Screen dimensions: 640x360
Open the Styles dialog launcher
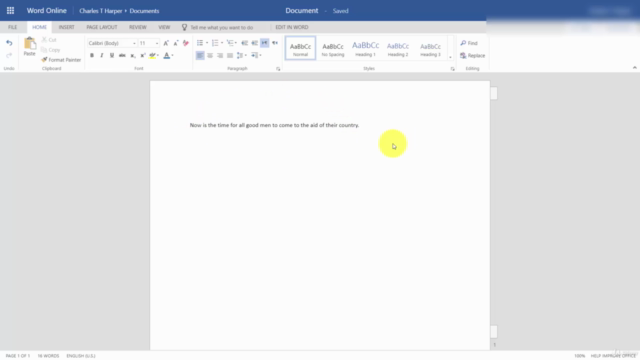click(x=452, y=69)
